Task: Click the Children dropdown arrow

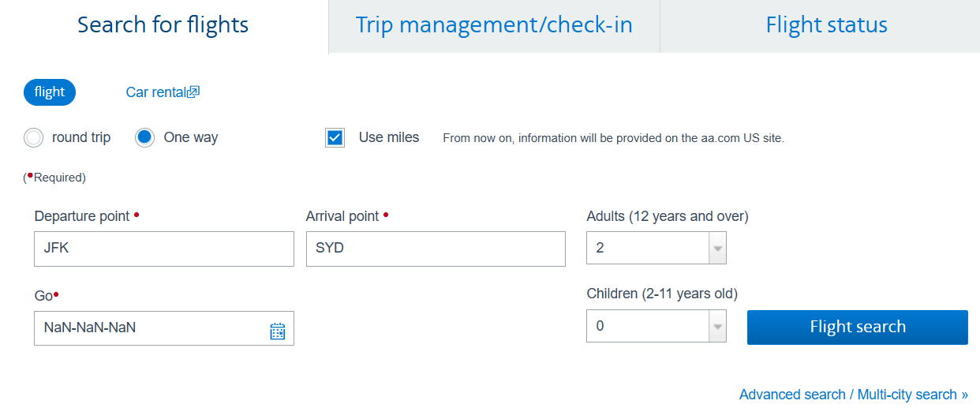Action: (717, 326)
